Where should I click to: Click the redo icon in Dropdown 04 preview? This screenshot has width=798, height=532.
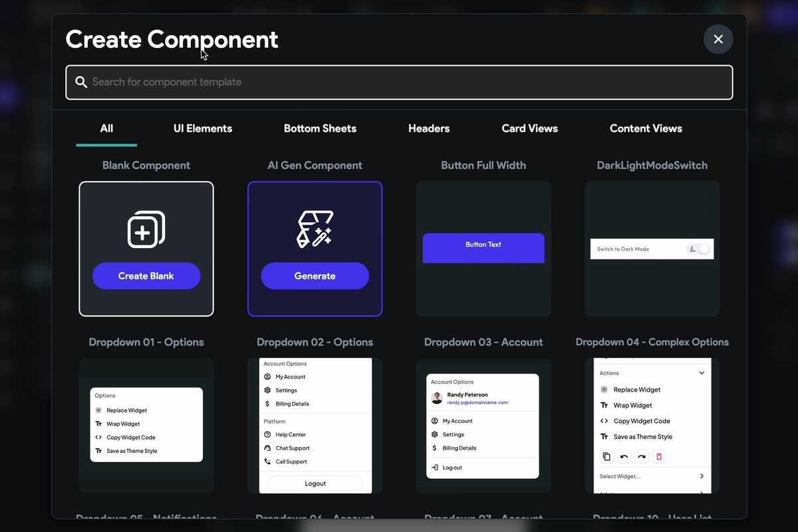(x=641, y=457)
